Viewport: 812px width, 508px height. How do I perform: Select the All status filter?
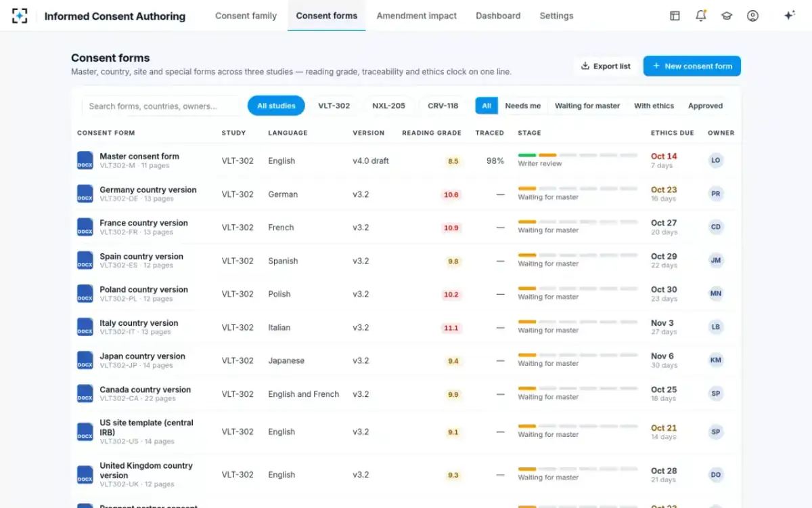pos(487,106)
